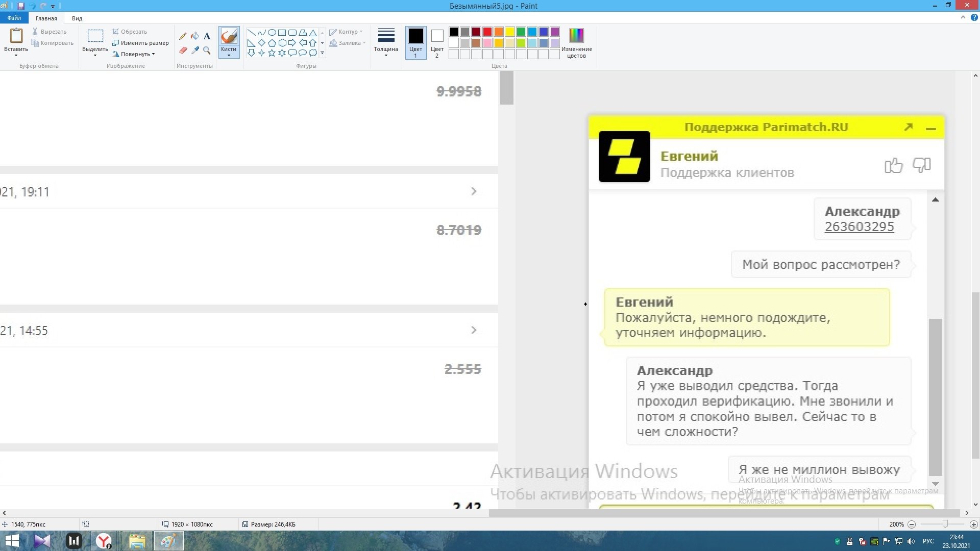Select the Magnifier tool
The image size is (980, 551).
207,51
